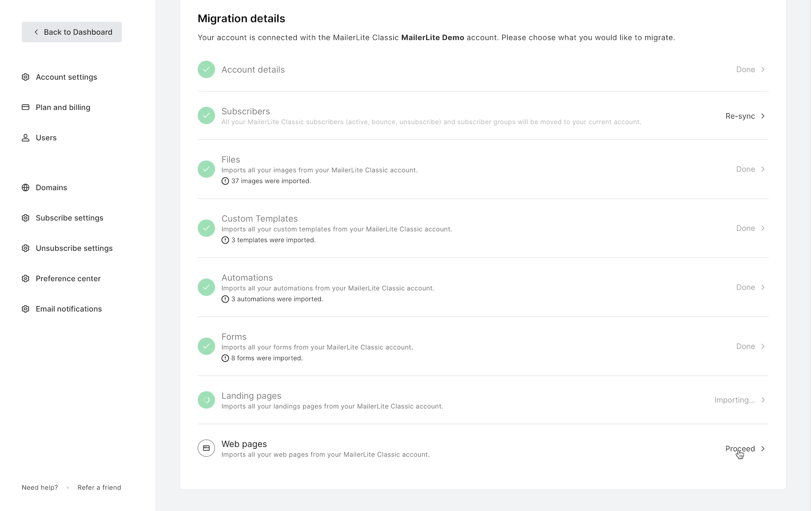This screenshot has width=812, height=511.
Task: Click the Account details green checkmark circle
Action: (x=206, y=69)
